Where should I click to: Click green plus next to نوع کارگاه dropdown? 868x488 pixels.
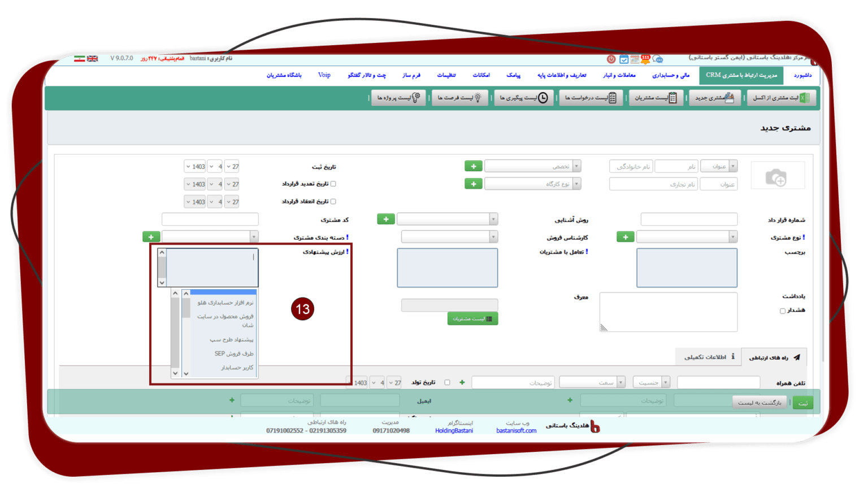474,184
